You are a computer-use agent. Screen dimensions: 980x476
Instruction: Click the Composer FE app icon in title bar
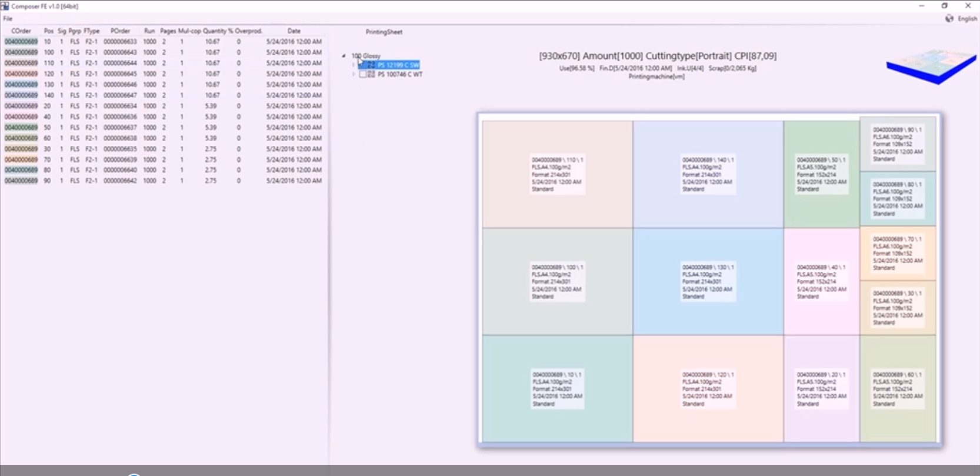[x=5, y=6]
